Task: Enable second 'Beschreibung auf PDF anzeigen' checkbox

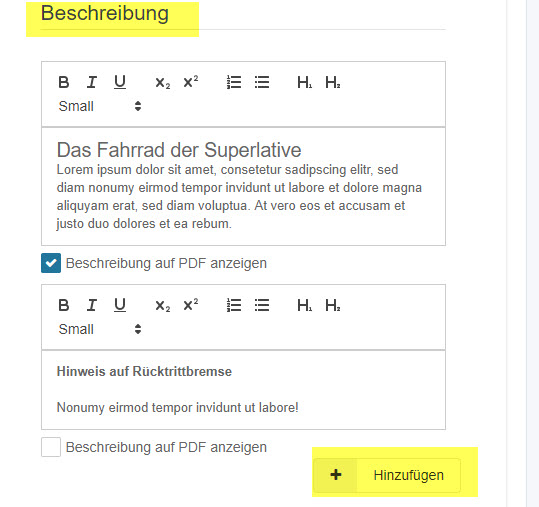Action: click(51, 447)
